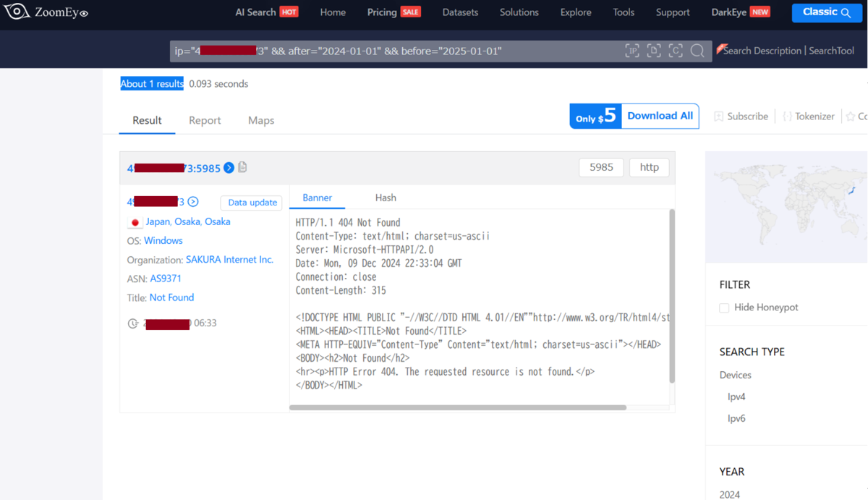
Task: Click the Japan flag icon
Action: tap(135, 222)
